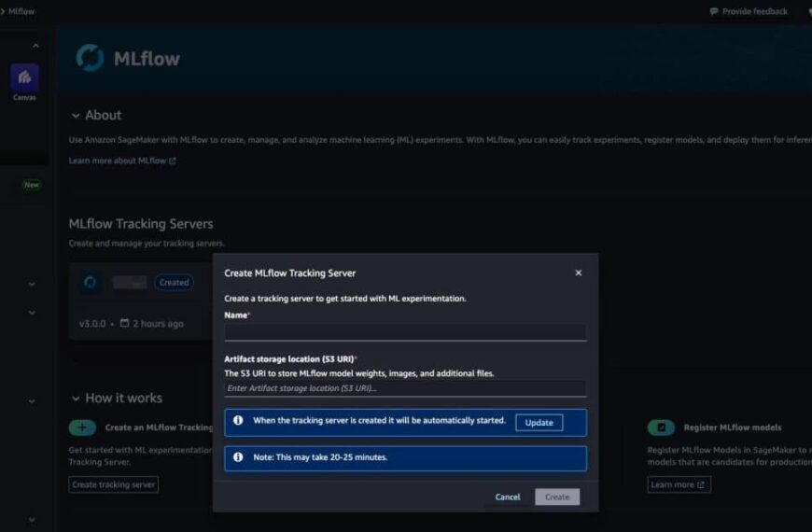Click the Mlflow breadcrumb item
This screenshot has width=812, height=532.
point(21,11)
